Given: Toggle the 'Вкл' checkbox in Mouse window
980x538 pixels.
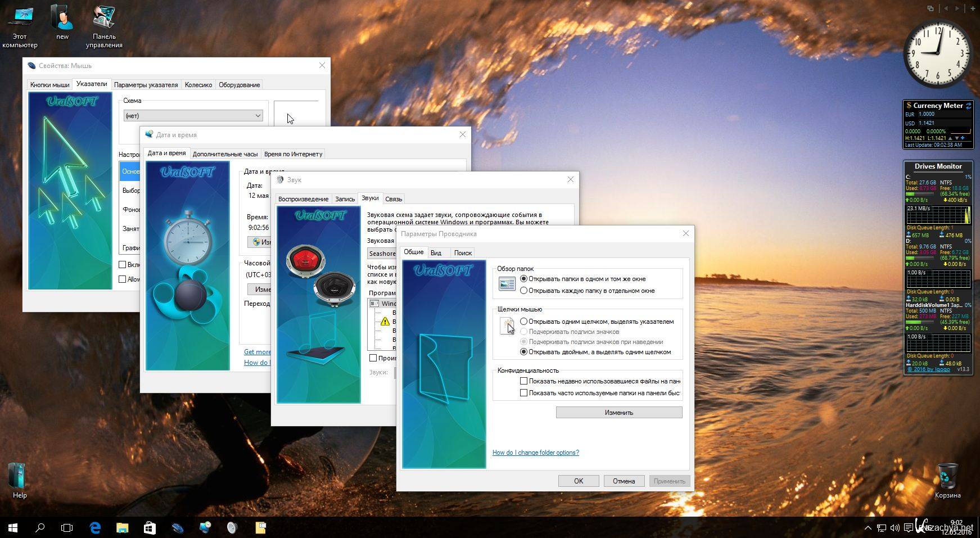Looking at the screenshot, I should (x=122, y=264).
